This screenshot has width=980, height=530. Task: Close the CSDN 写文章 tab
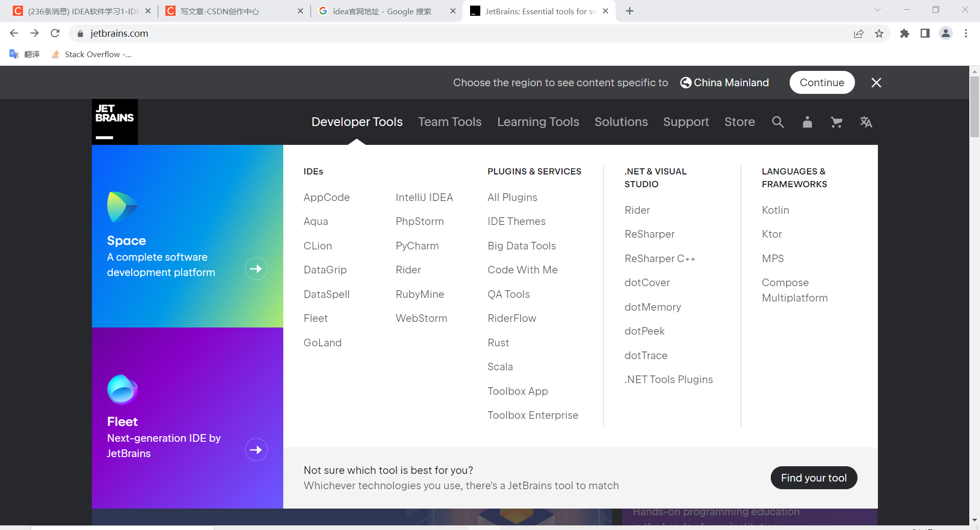[x=300, y=11]
